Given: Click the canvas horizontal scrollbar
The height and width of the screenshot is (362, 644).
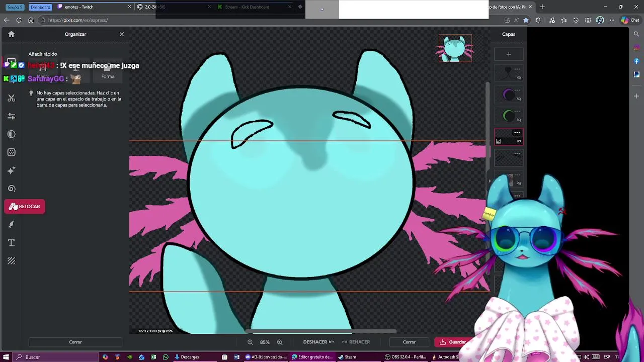Looking at the screenshot, I should tap(321, 331).
